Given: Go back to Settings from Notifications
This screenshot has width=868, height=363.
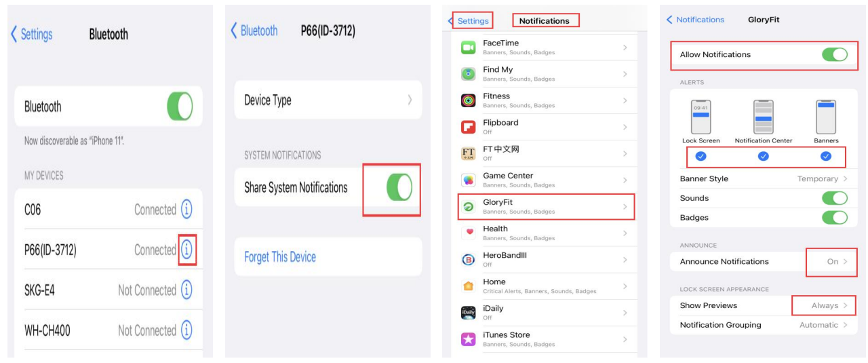Looking at the screenshot, I should [x=469, y=20].
